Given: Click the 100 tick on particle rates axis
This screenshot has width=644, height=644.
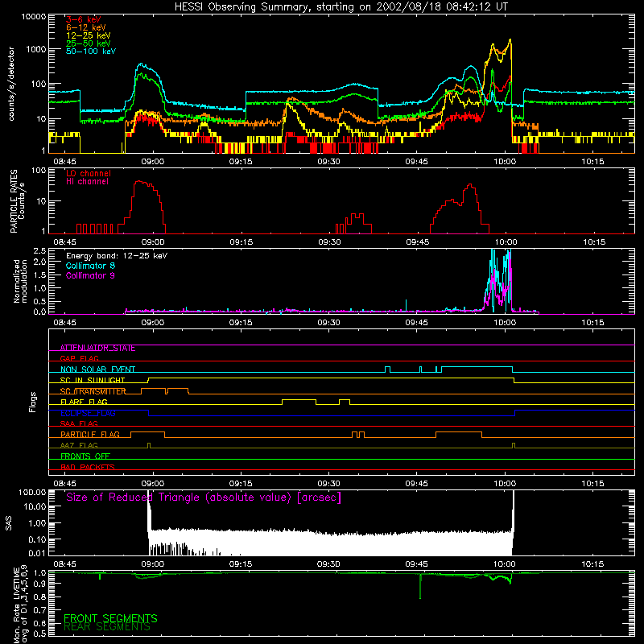Looking at the screenshot, I should [x=39, y=171].
